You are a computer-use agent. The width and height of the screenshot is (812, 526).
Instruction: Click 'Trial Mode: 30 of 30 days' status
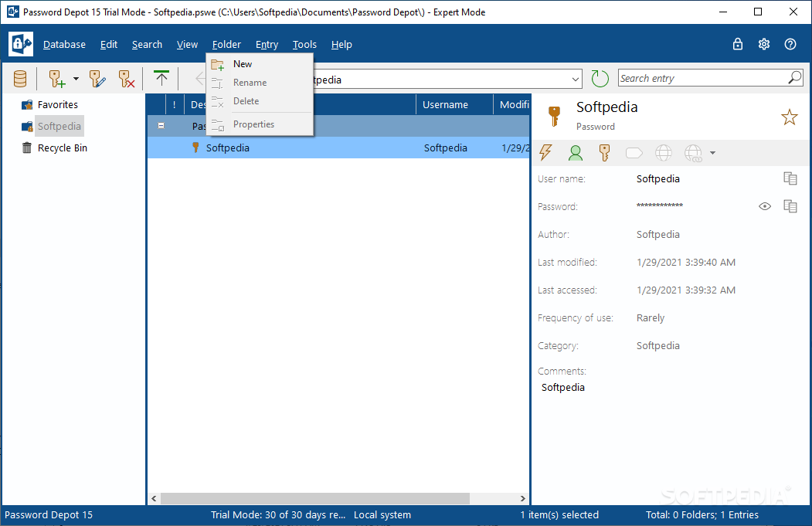point(277,515)
